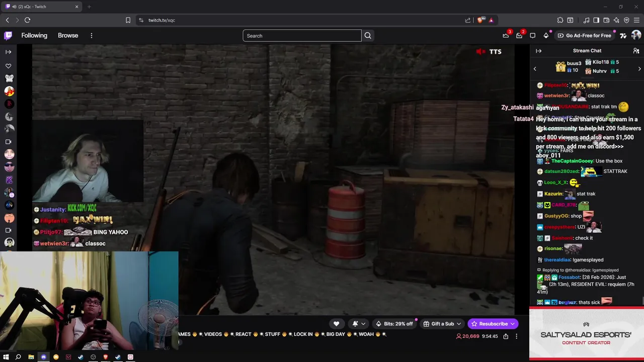Open the Gift a Sub dropdown
Viewport: 644px width, 362px height.
(442, 324)
